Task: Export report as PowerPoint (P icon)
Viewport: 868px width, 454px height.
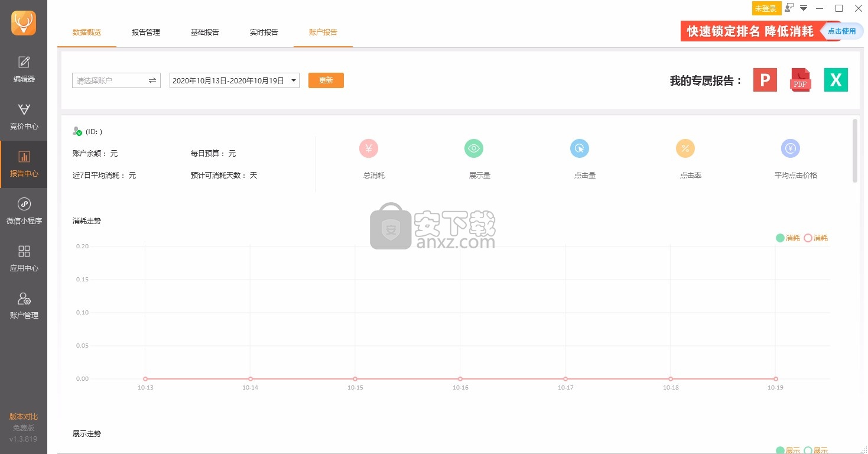Action: [765, 80]
